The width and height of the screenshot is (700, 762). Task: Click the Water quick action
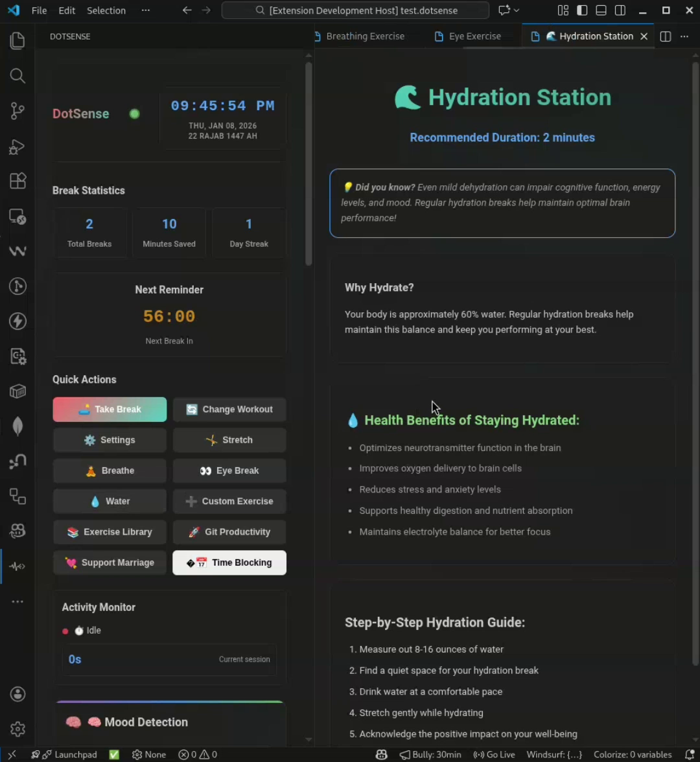(x=110, y=501)
